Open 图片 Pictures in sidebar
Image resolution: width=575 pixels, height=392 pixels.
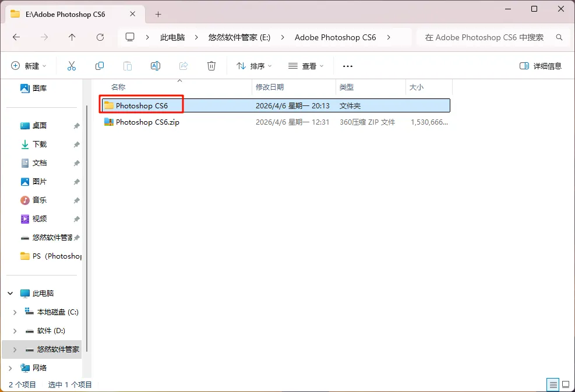click(34, 182)
